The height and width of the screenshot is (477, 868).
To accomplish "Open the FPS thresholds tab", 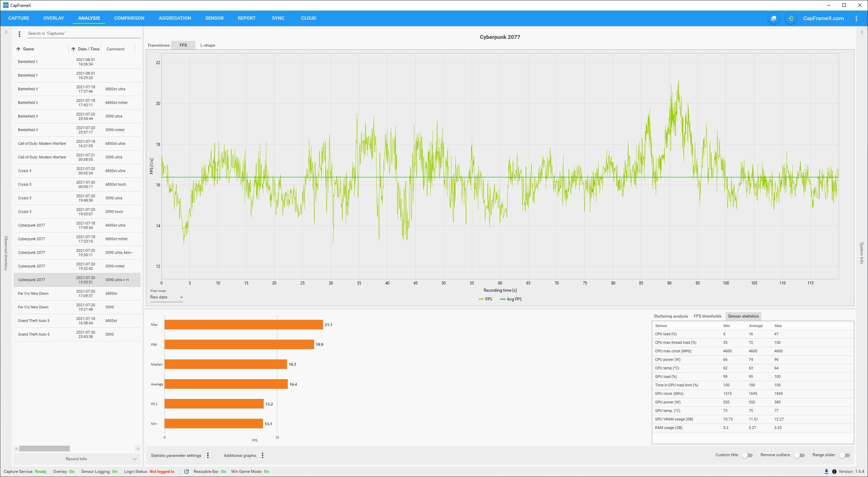I will [x=708, y=316].
